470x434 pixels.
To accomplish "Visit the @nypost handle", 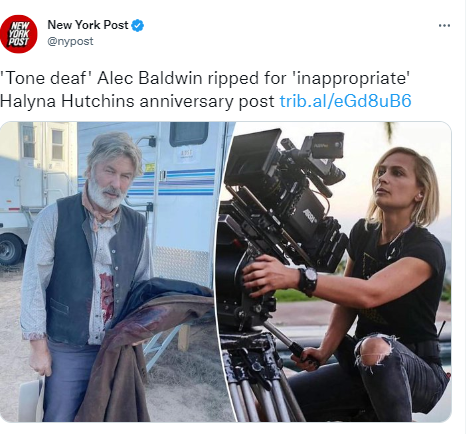I will pyautogui.click(x=70, y=41).
